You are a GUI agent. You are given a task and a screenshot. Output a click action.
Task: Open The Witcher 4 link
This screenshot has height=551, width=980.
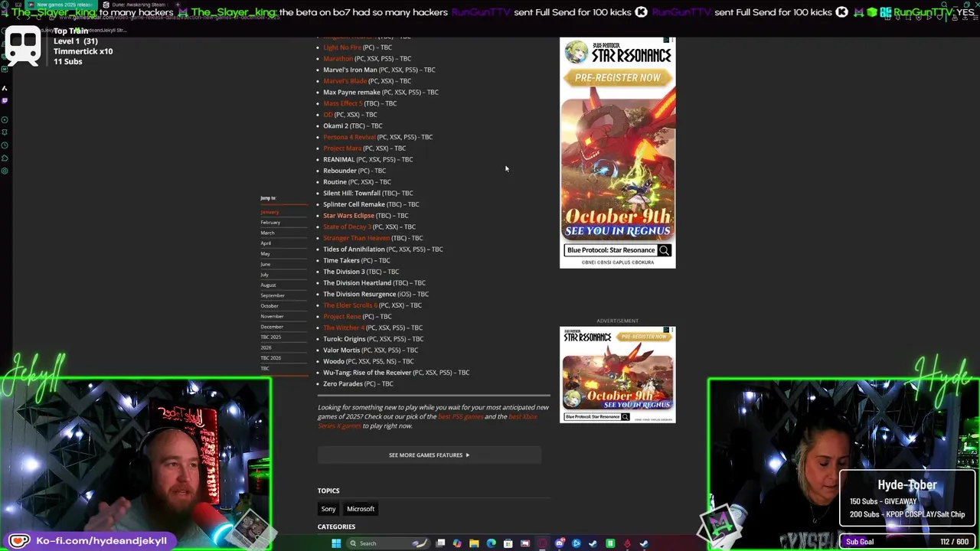tap(343, 328)
